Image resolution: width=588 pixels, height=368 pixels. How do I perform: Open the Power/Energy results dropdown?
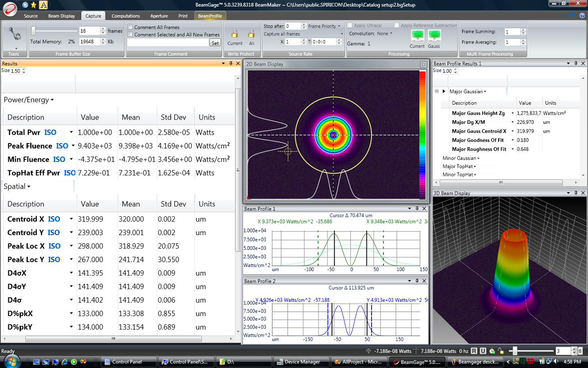(52, 100)
